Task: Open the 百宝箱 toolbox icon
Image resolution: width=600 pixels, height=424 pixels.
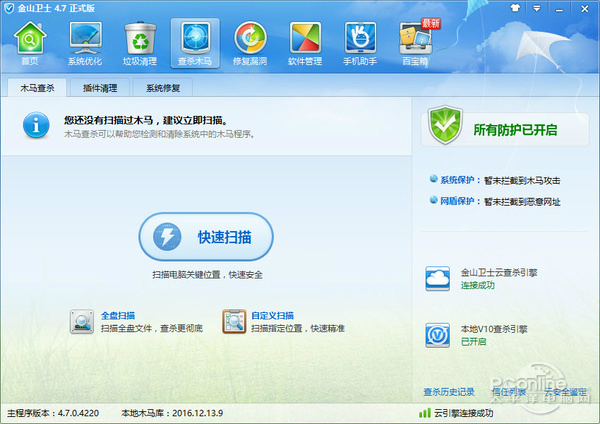Action: (x=416, y=43)
